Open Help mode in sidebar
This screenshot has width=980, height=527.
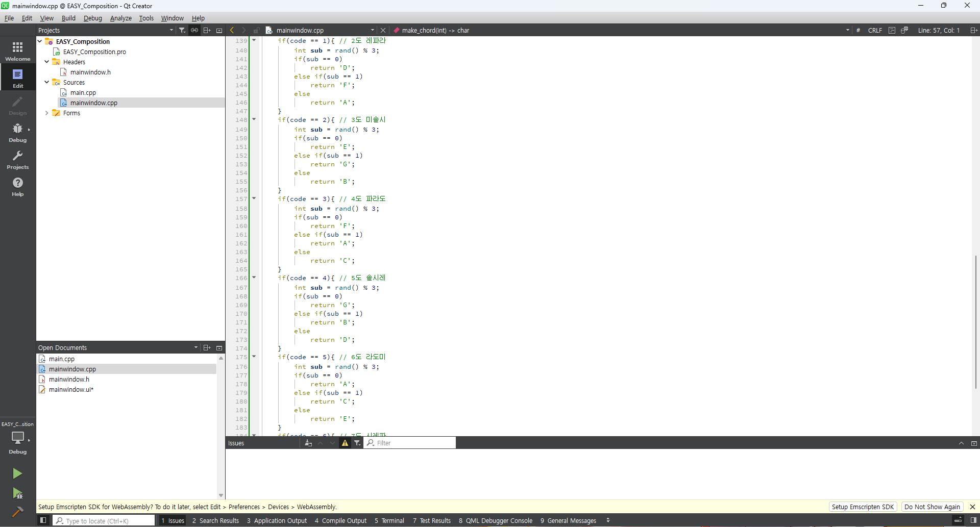pyautogui.click(x=18, y=186)
